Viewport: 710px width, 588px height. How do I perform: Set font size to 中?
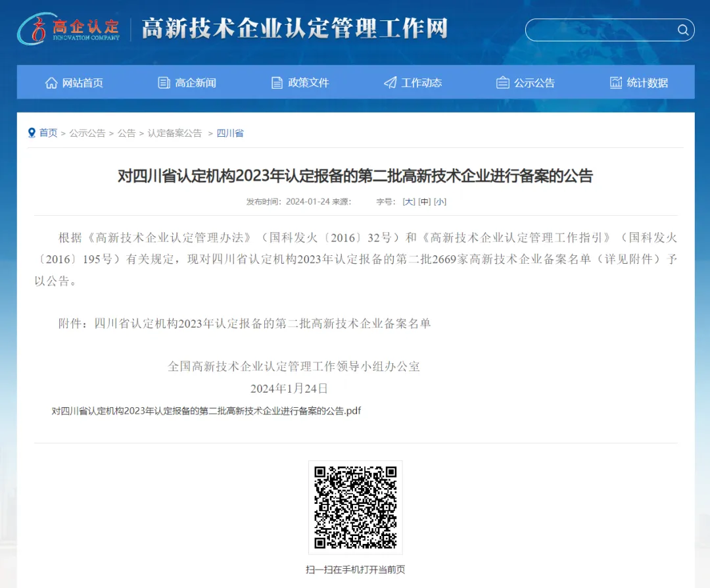pos(424,201)
